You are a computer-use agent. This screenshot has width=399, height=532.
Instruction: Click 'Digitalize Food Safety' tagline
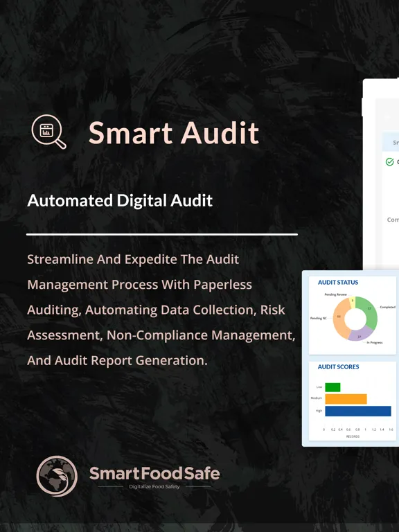tap(154, 486)
